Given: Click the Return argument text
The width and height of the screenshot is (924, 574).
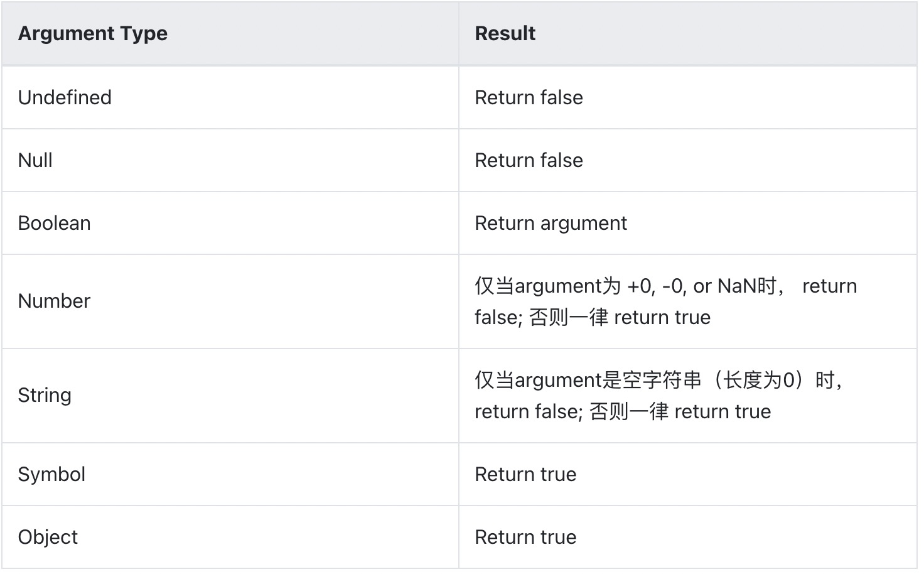Looking at the screenshot, I should click(551, 223).
